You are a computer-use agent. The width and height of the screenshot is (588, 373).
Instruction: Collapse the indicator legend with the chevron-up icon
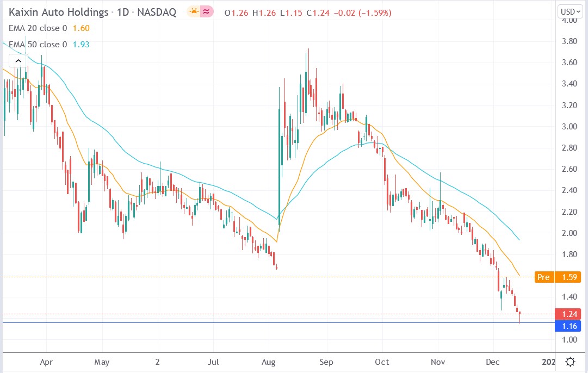click(x=18, y=61)
